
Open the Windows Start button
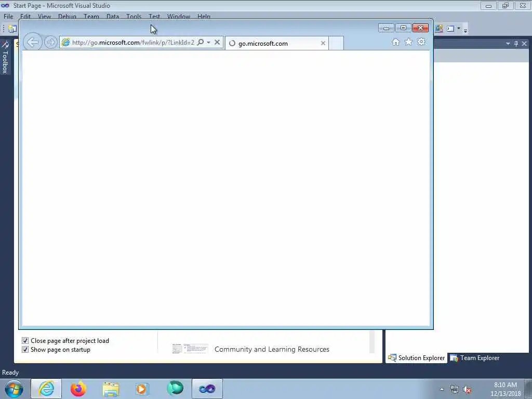14,389
